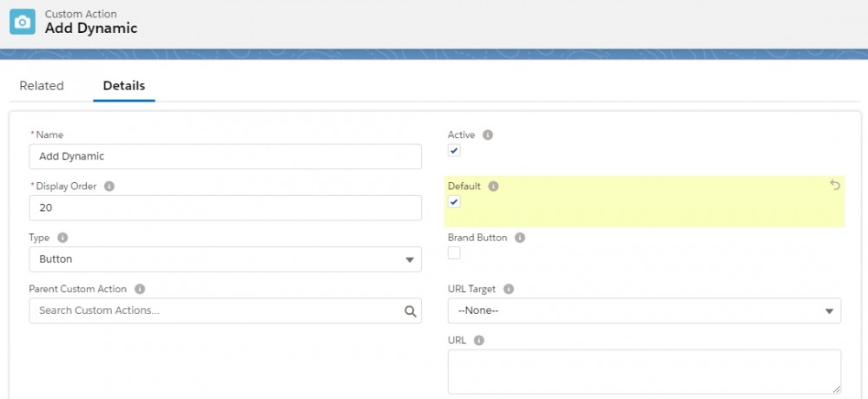The width and height of the screenshot is (868, 399).
Task: Click the Name input field
Action: point(226,157)
